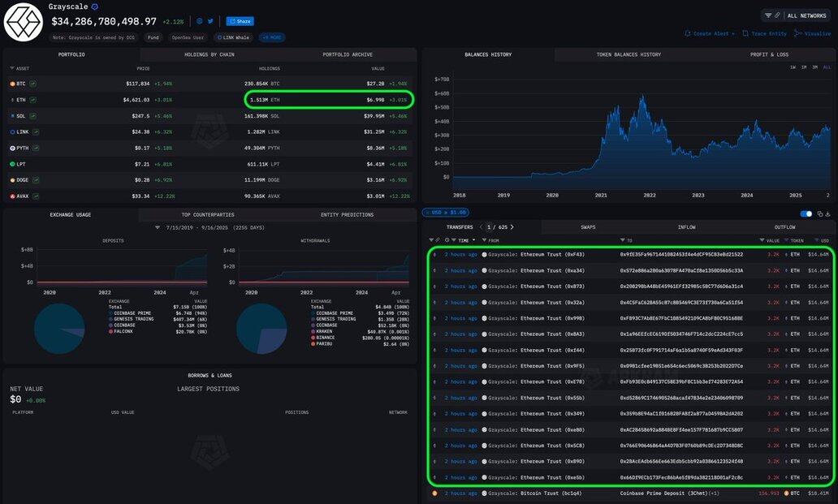Filter transfers by the USD funnel
Viewport: 838px width, 504px height.
click(817, 240)
